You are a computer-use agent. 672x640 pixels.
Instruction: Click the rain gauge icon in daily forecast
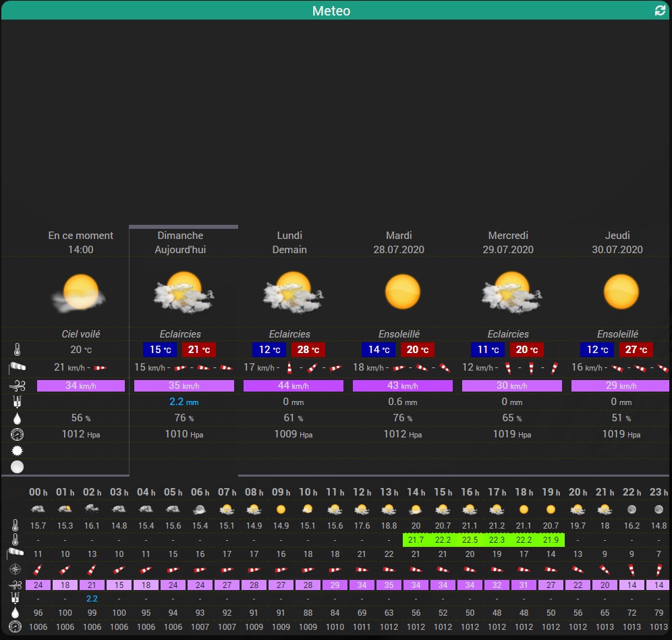(x=17, y=402)
